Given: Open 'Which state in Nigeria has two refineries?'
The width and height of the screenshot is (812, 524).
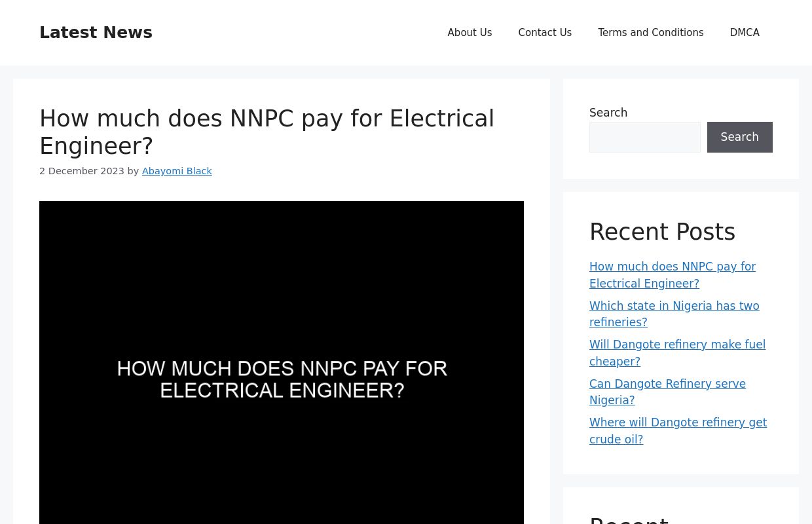Looking at the screenshot, I should [674, 314].
